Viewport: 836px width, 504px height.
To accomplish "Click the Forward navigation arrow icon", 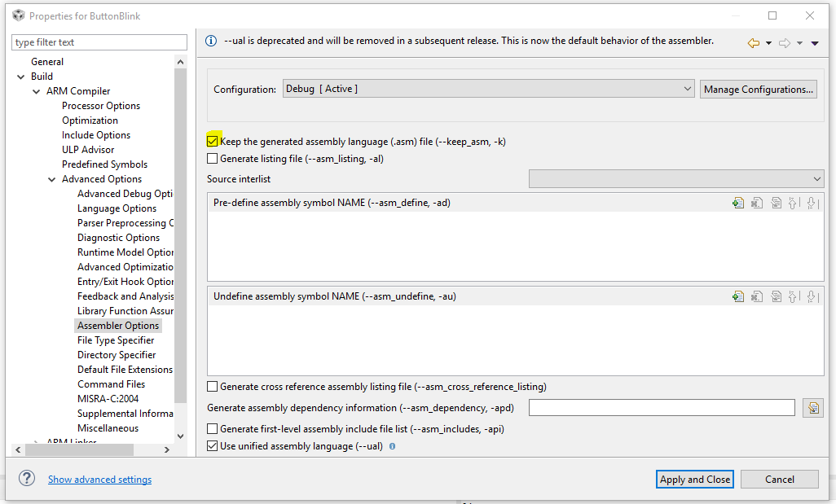I will click(785, 43).
